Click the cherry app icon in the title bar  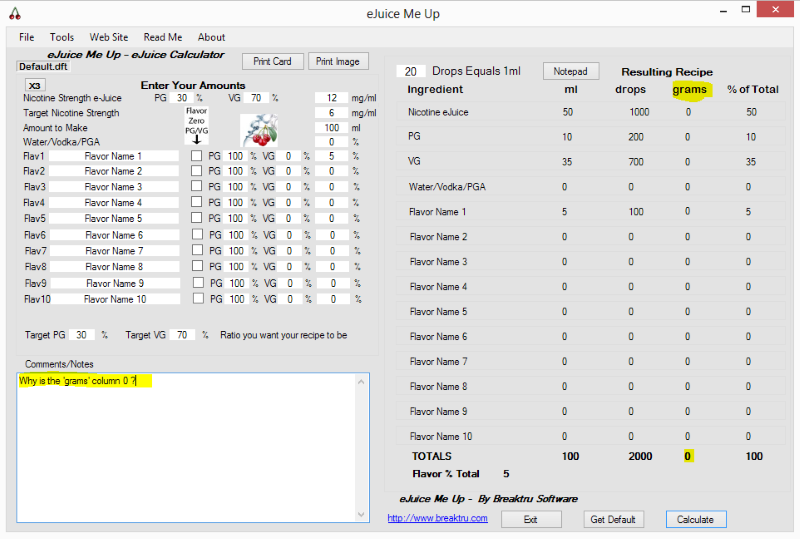15,13
